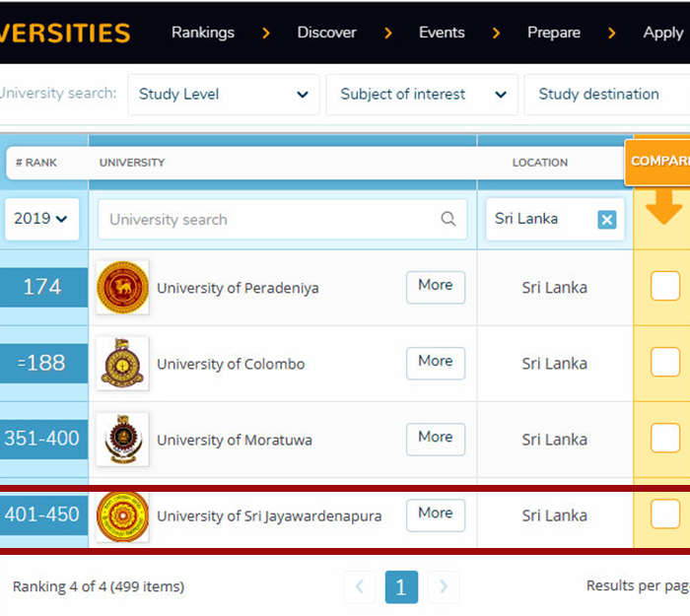Open the Discover menu

click(326, 33)
